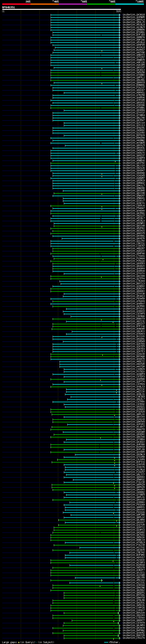Open the last hit UniRef100_C5X274
146x644 pixels.
[133, 638]
